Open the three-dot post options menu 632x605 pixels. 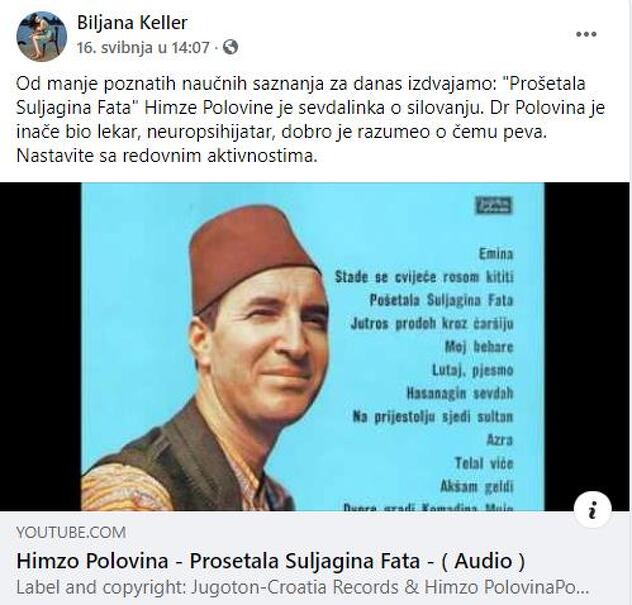point(586,34)
